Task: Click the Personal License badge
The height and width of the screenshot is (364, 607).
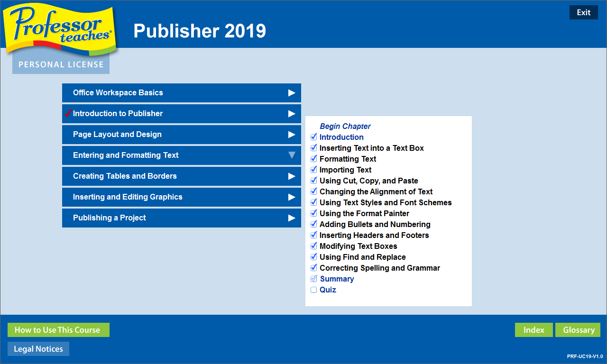Action: [x=61, y=64]
